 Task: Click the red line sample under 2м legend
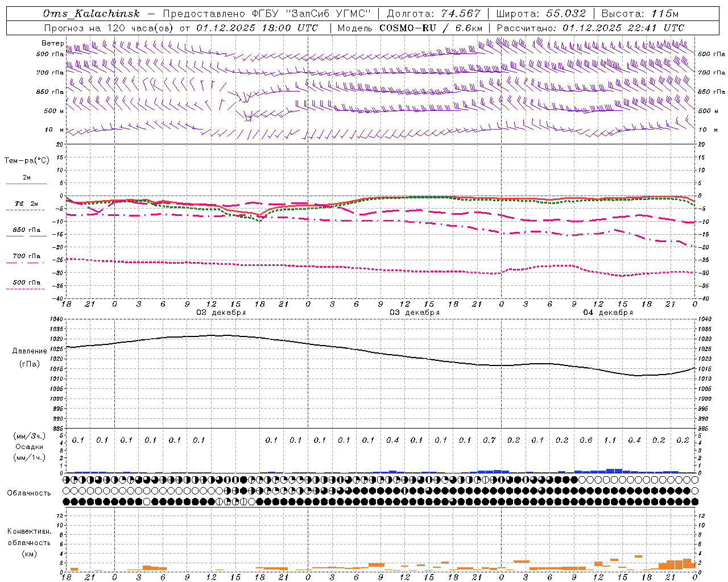click(26, 184)
